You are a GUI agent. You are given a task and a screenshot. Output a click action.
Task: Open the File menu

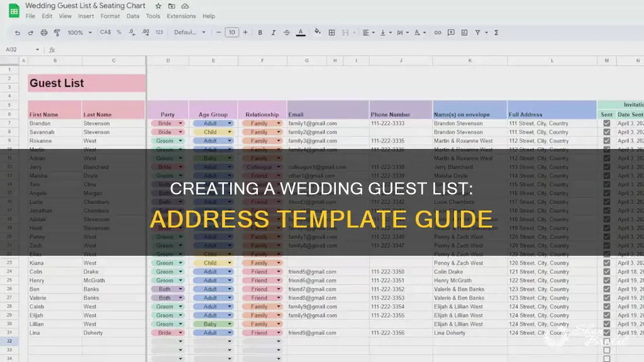click(30, 16)
